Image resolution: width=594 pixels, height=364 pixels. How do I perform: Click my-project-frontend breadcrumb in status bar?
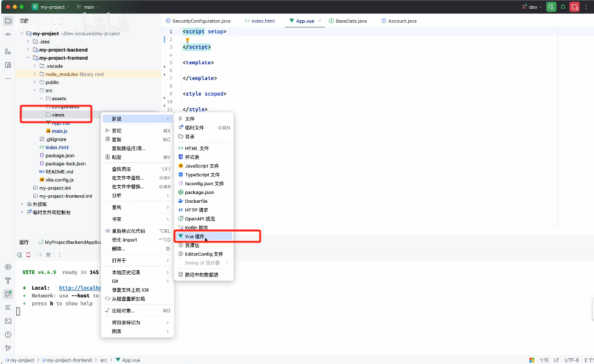(67, 360)
